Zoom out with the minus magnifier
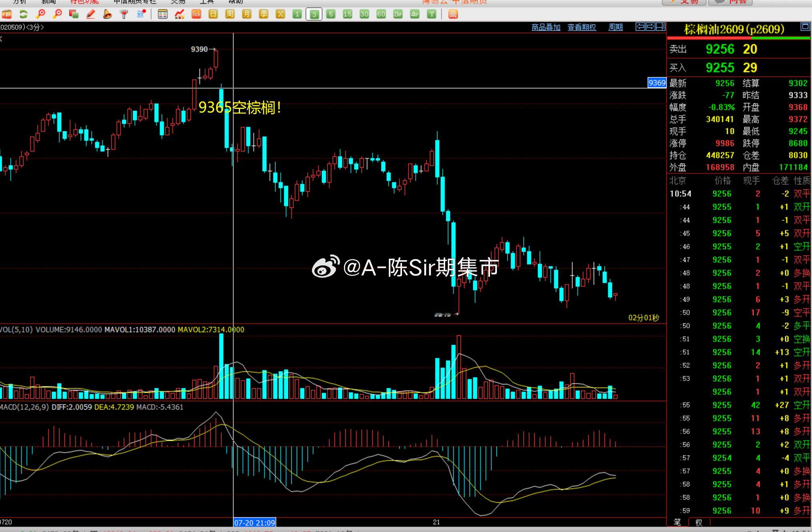The width and height of the screenshot is (812, 532). [57, 14]
